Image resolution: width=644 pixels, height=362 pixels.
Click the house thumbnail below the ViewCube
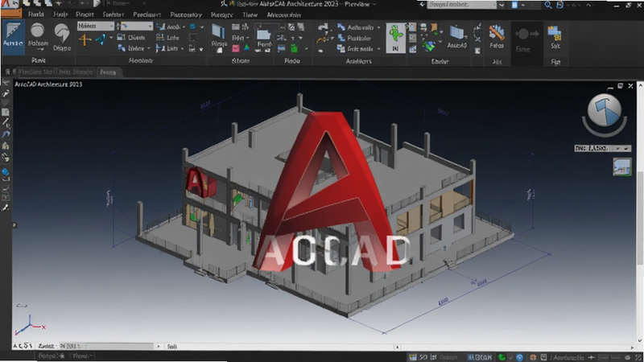[621, 167]
